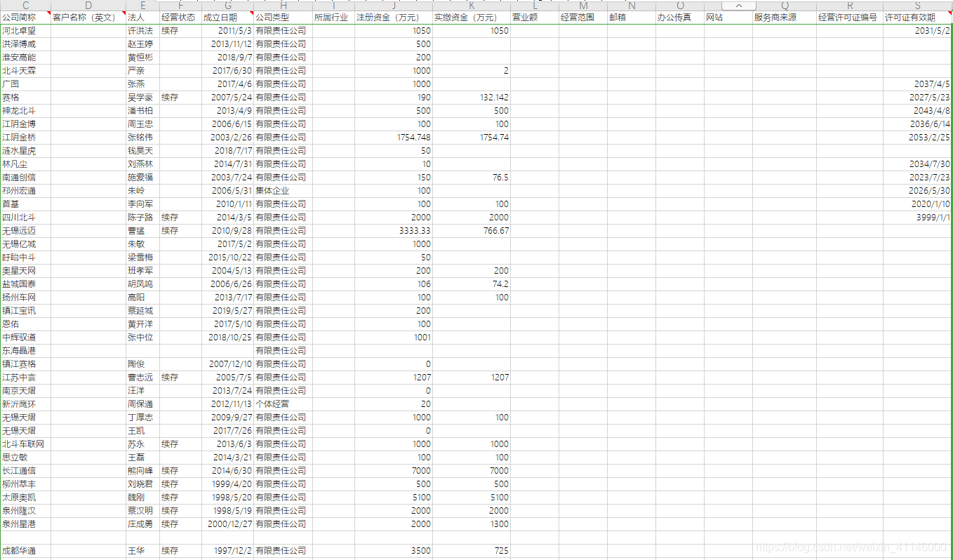Click the 成立日期 header cell
The height and width of the screenshot is (560, 953).
click(x=227, y=17)
